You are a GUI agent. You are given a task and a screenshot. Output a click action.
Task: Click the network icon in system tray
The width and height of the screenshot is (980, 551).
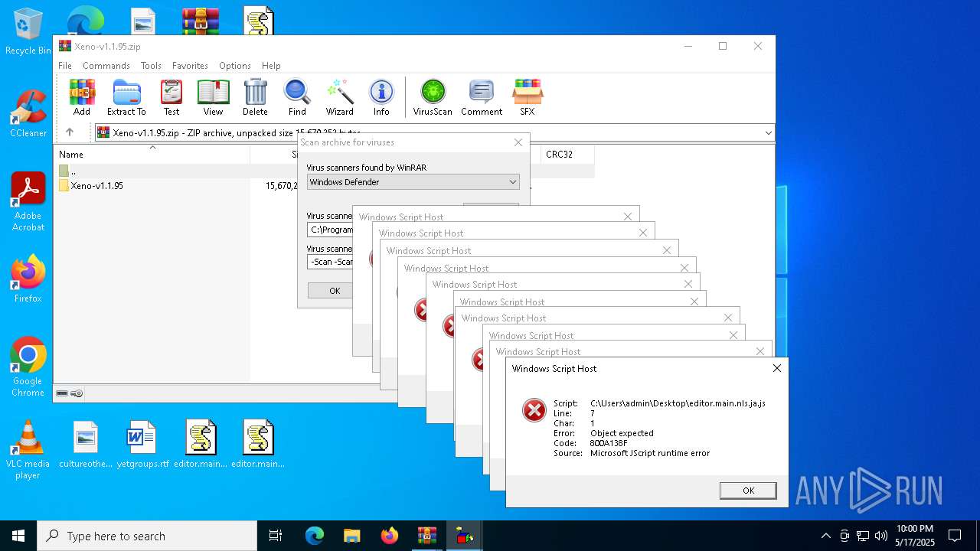tap(862, 536)
